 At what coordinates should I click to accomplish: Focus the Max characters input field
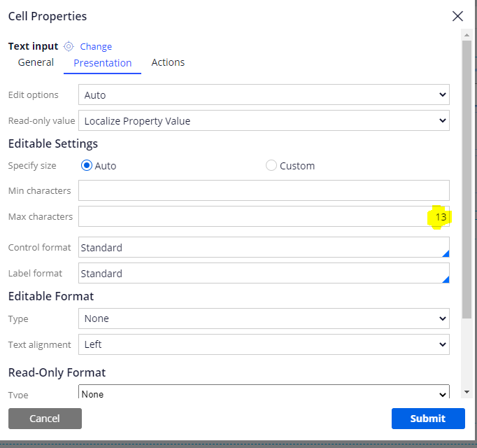pyautogui.click(x=252, y=216)
